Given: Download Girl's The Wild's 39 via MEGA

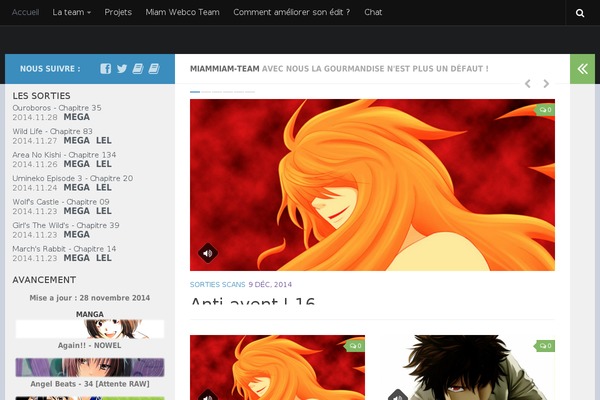Looking at the screenshot, I should click(77, 234).
